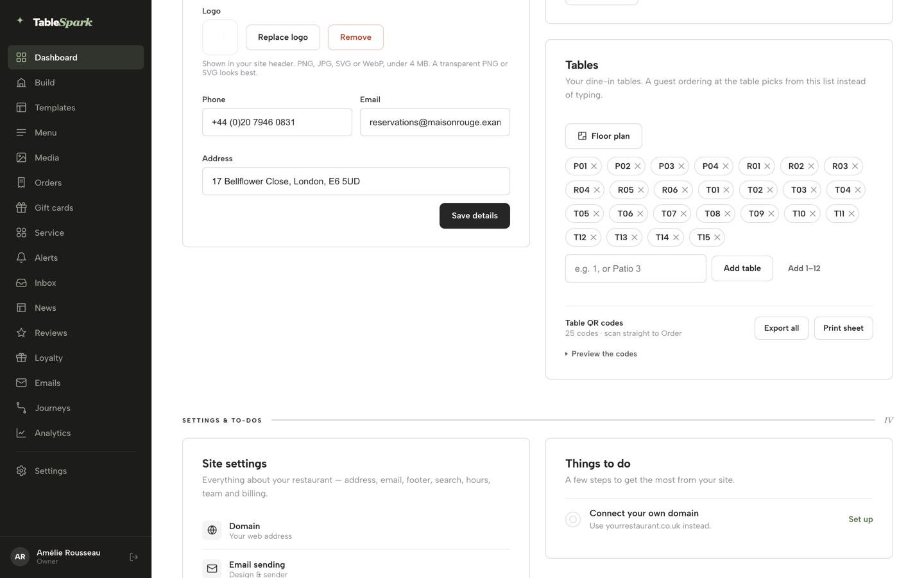924x578 pixels.
Task: Click the Analytics chart icon
Action: [21, 433]
